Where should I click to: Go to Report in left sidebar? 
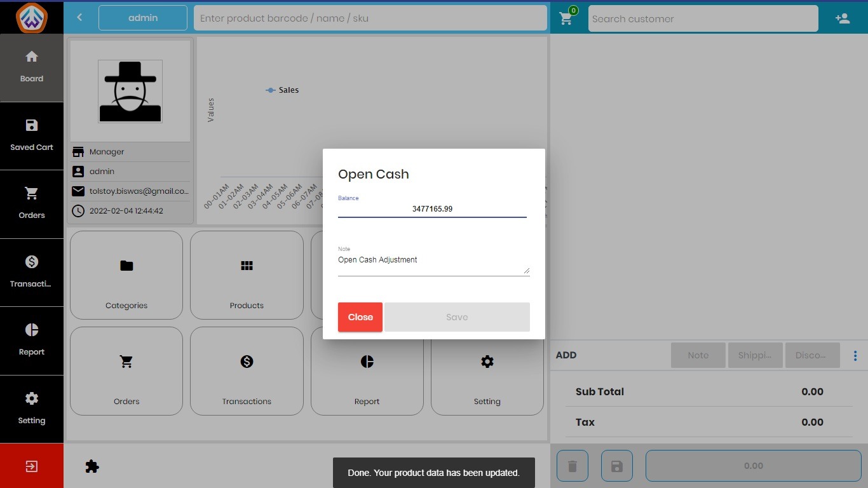(x=32, y=340)
